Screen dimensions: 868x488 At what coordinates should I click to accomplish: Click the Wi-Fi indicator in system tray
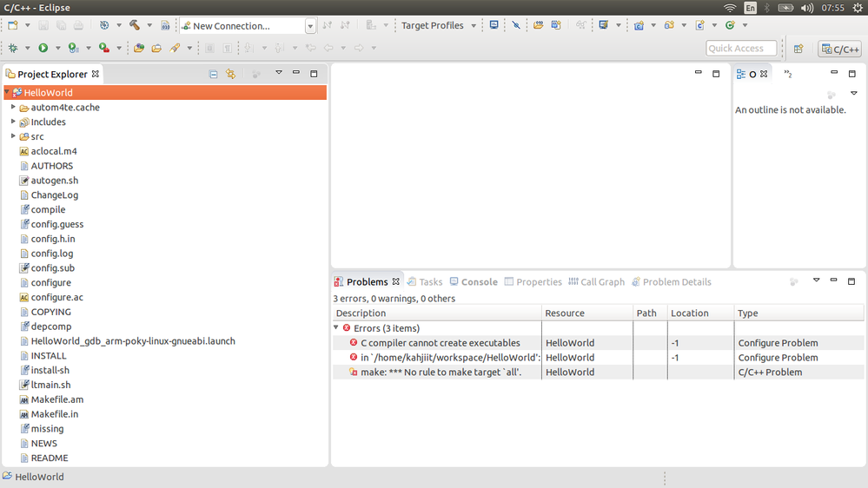point(730,8)
